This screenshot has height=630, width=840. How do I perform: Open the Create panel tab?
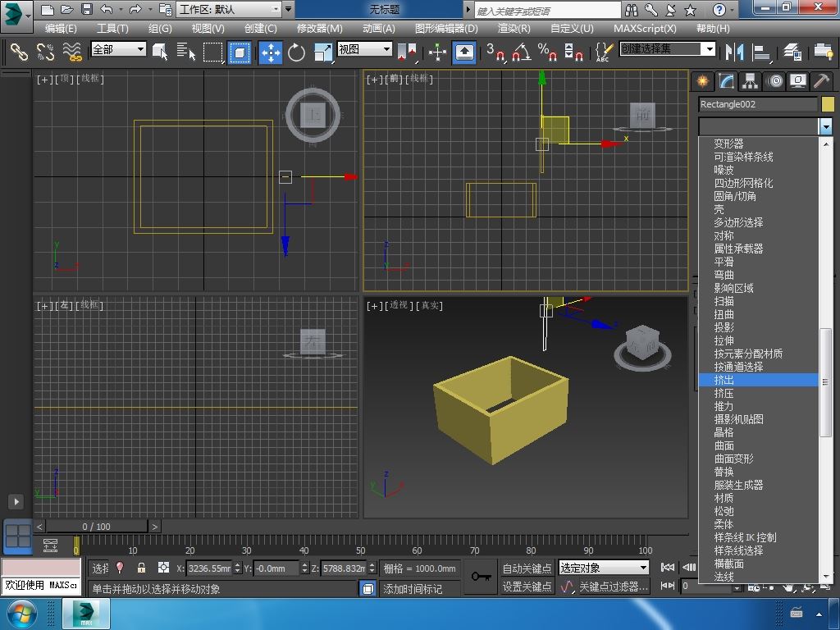[x=702, y=81]
